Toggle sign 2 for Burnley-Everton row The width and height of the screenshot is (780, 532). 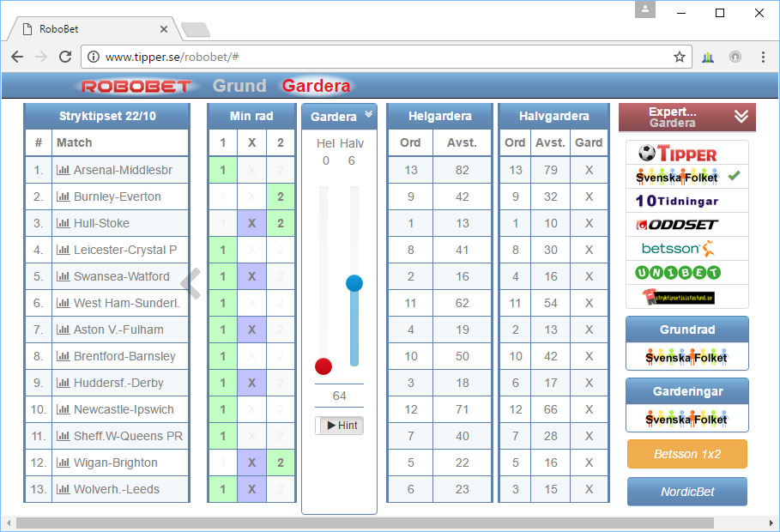coord(281,196)
